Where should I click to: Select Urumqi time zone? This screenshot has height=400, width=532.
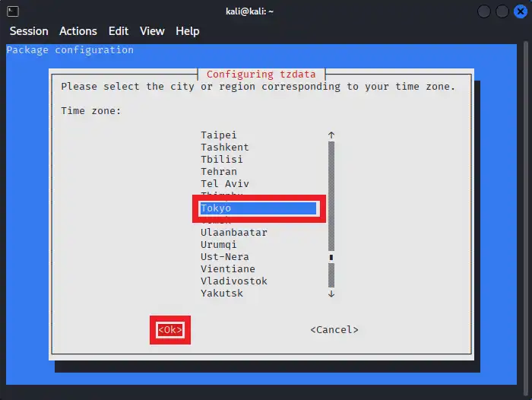click(x=219, y=244)
